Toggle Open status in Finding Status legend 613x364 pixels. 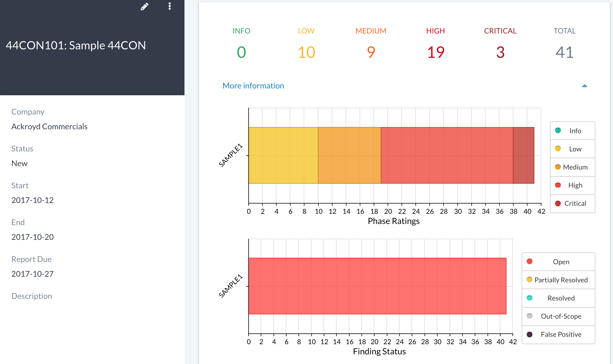tap(558, 262)
